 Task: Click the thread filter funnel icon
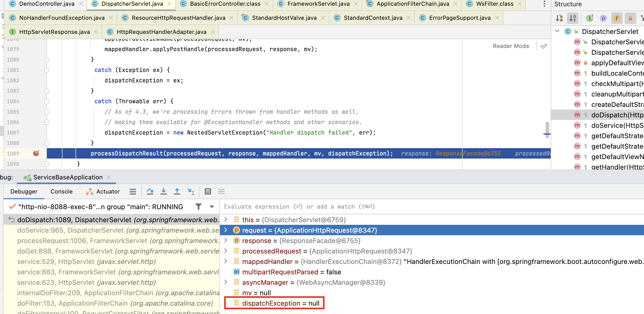point(199,207)
